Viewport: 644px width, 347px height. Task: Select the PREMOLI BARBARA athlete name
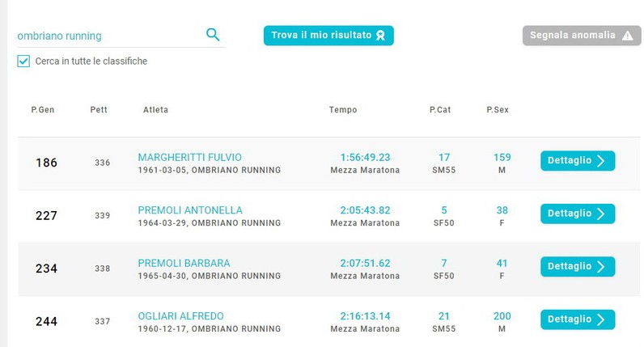pyautogui.click(x=184, y=263)
